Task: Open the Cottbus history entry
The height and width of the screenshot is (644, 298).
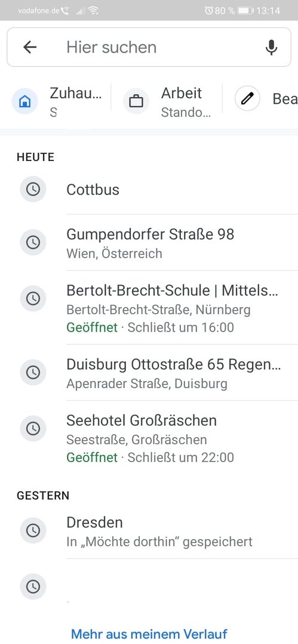Action: 149,190
